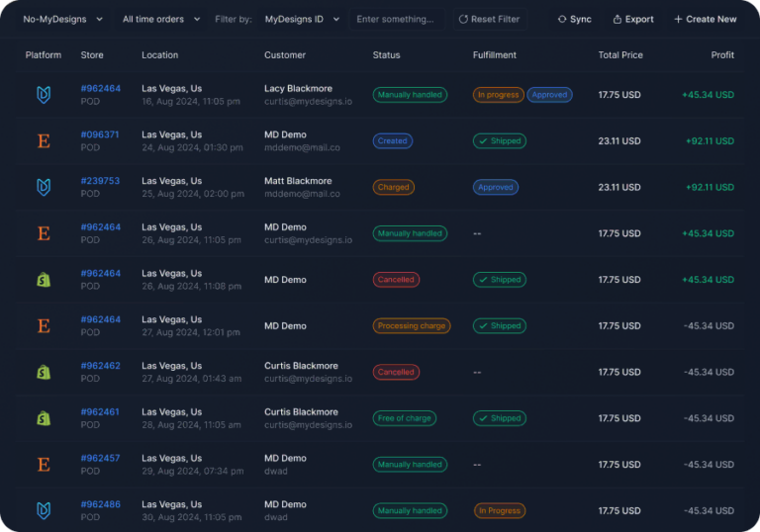Click the Etsy icon for order #096371
Viewport: 760px width, 532px height.
coord(44,141)
